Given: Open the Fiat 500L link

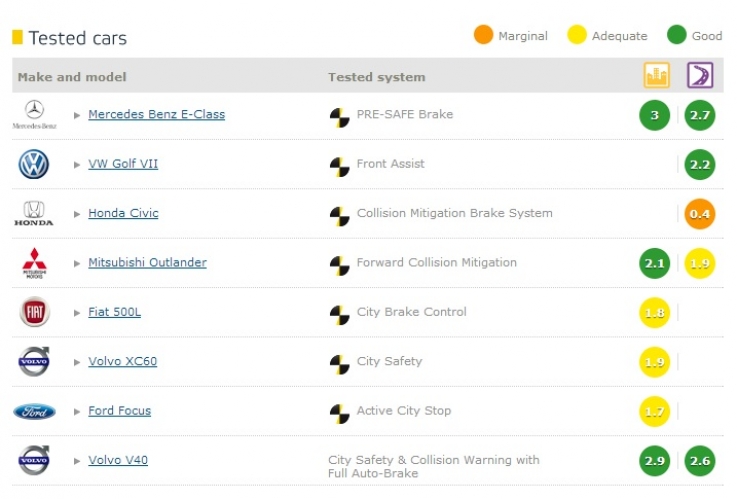Looking at the screenshot, I should (115, 312).
